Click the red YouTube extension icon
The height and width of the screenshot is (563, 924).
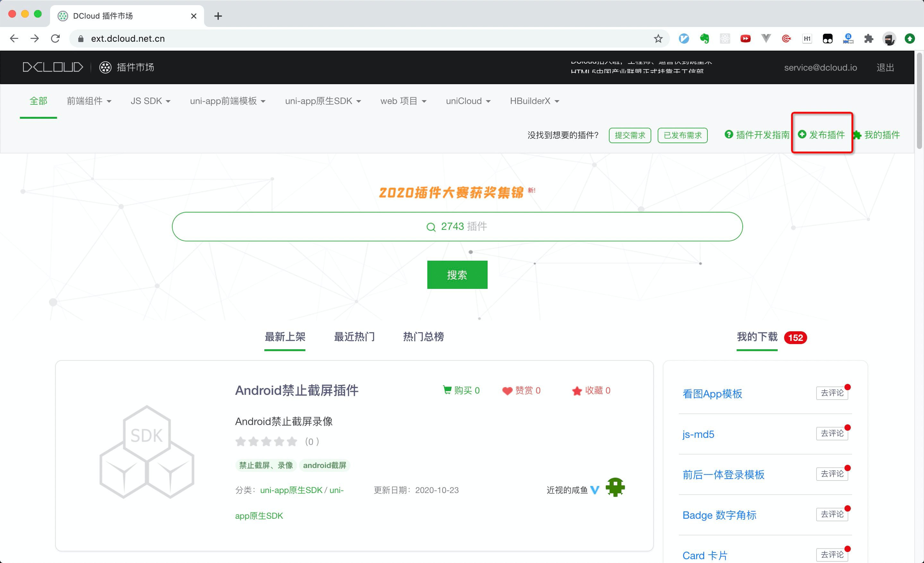[746, 39]
